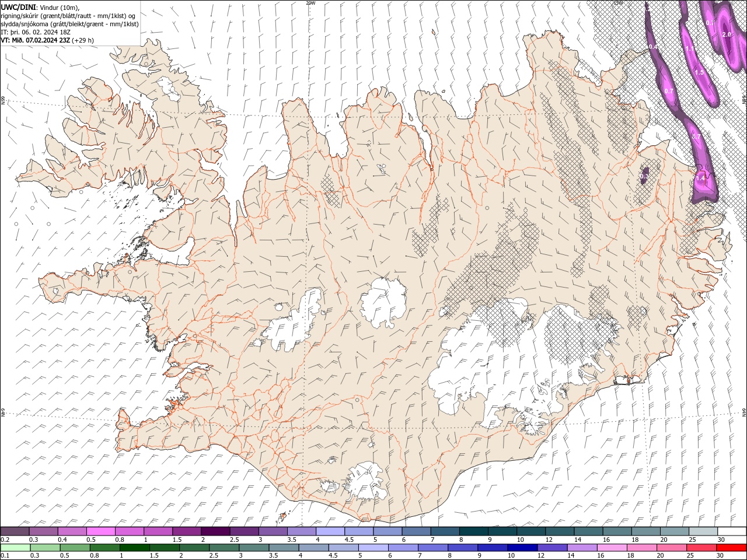This screenshot has height=560, width=747.
Task: Pick the very dark purple swatch between 2 and 2.5 in upper legend row
Action: point(215,531)
